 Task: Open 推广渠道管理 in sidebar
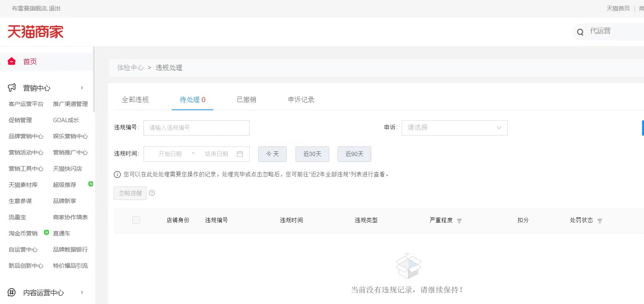pyautogui.click(x=70, y=104)
